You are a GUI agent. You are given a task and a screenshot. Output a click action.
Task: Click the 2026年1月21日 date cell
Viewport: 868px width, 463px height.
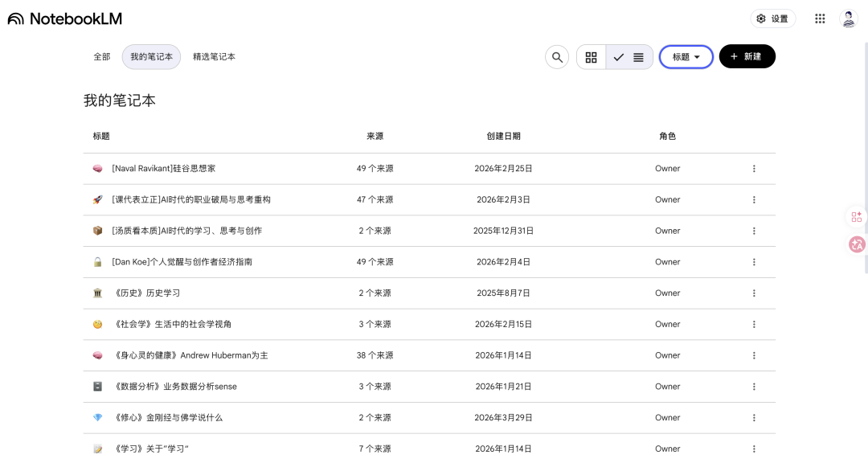tap(503, 387)
